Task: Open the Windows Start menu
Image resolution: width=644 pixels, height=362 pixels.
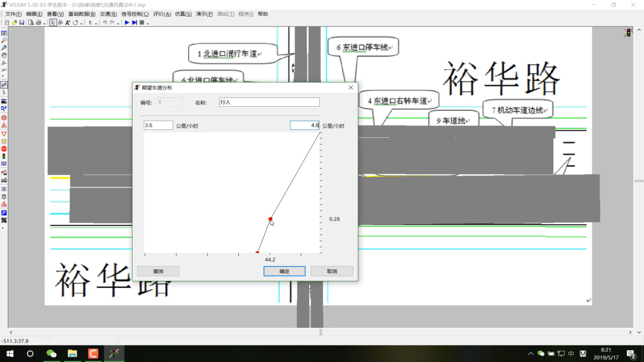Action: 10,353
